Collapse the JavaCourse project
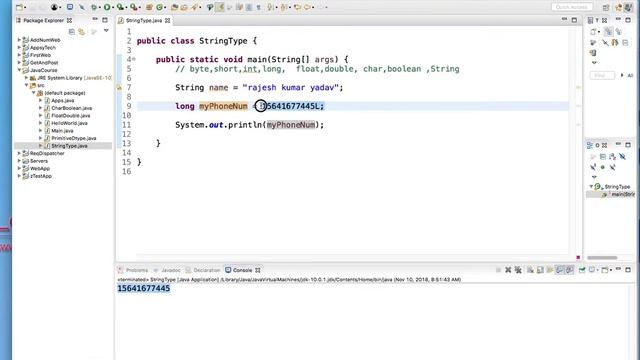The width and height of the screenshot is (640, 360). coord(19,70)
